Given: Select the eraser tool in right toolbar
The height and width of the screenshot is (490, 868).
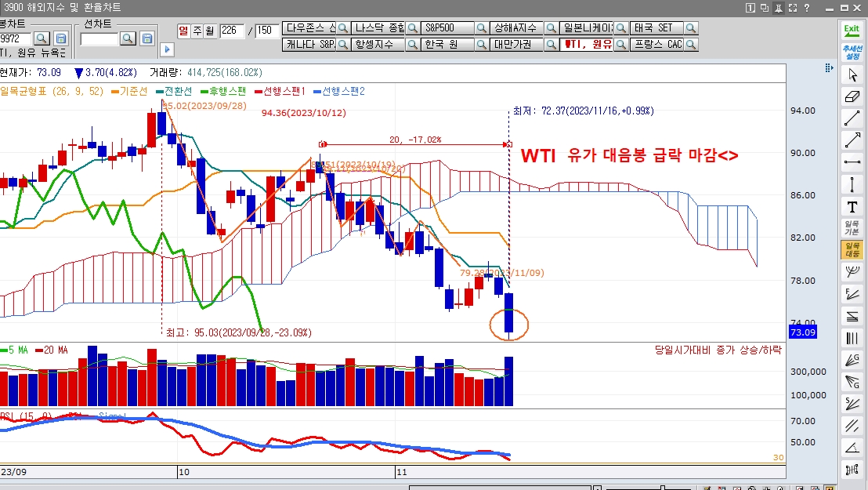Looking at the screenshot, I should pyautogui.click(x=852, y=97).
